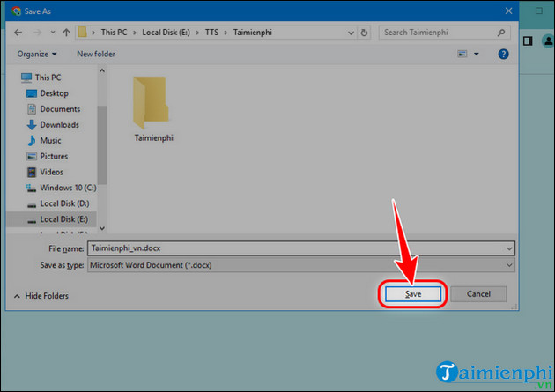
Task: Change the view layout icon
Action: 462,54
